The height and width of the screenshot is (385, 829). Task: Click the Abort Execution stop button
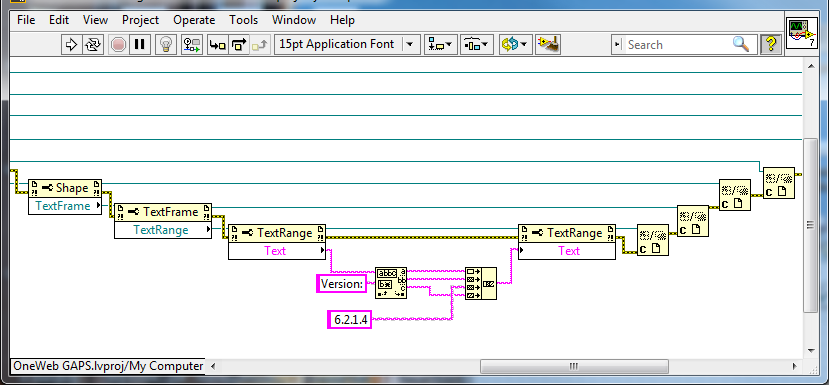tap(118, 44)
